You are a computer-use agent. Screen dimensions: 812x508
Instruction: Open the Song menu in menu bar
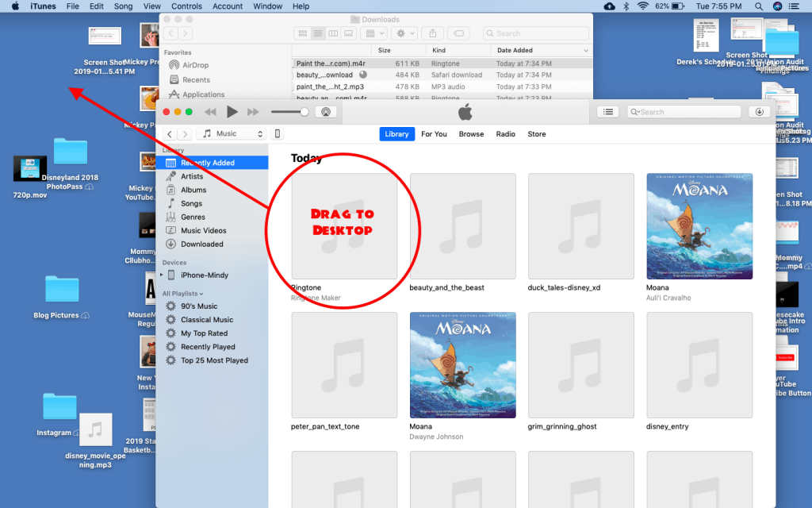(123, 6)
